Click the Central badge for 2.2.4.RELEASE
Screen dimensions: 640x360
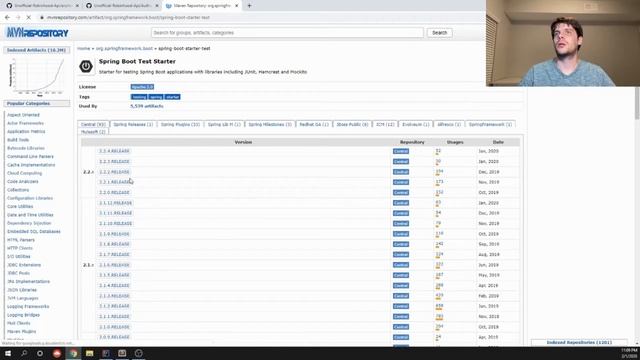[401, 151]
